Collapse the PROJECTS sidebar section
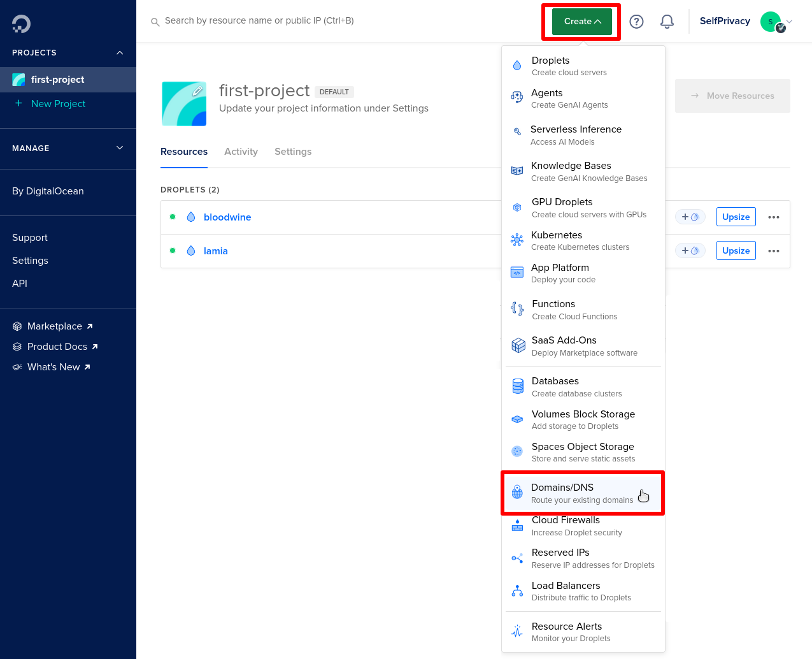The width and height of the screenshot is (812, 659). pos(120,53)
